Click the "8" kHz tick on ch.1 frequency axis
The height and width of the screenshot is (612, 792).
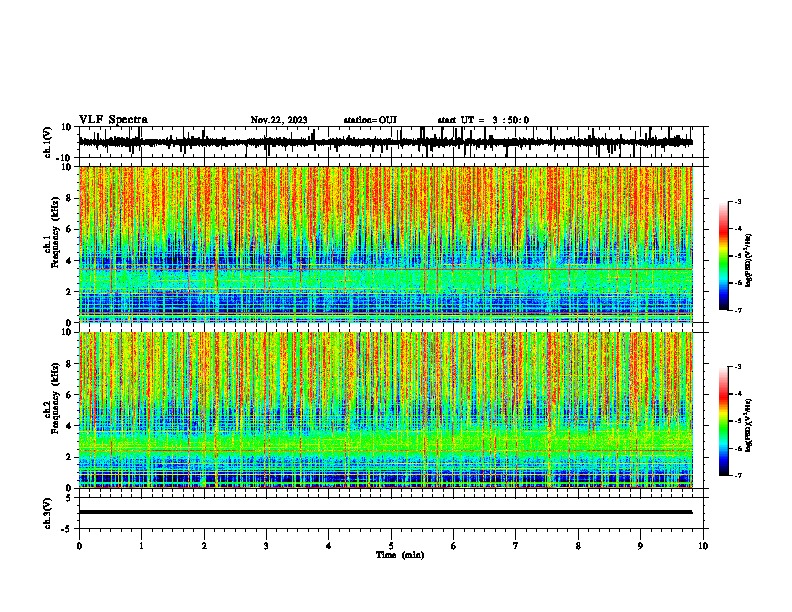click(69, 198)
